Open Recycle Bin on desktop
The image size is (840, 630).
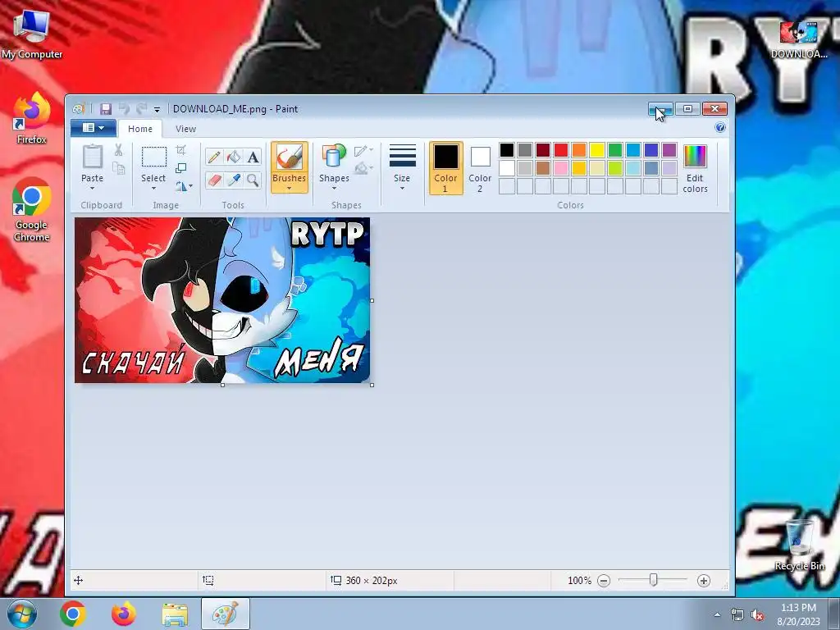[799, 545]
